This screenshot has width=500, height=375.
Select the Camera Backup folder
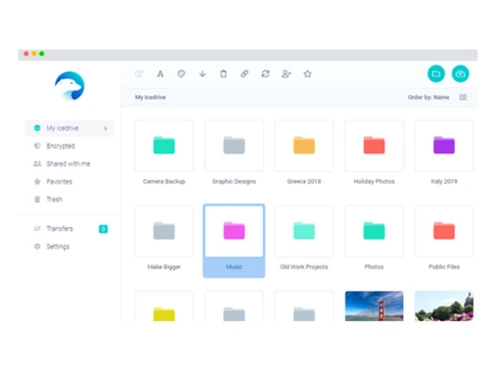pos(164,146)
